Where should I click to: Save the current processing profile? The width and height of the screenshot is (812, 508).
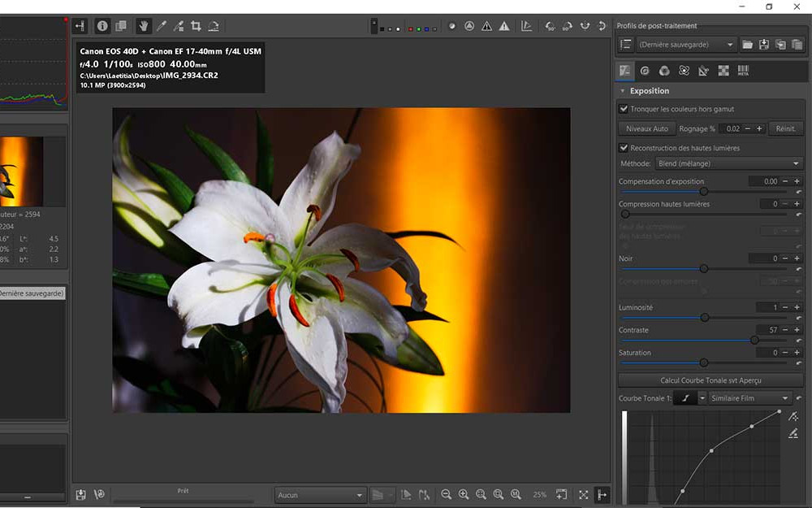[x=764, y=45]
